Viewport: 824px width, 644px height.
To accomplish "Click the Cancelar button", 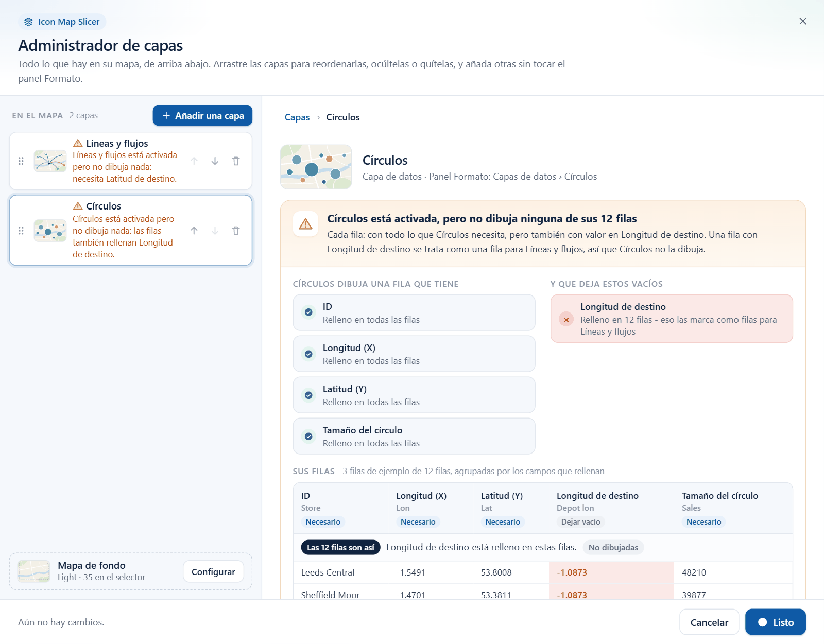I will point(709,622).
